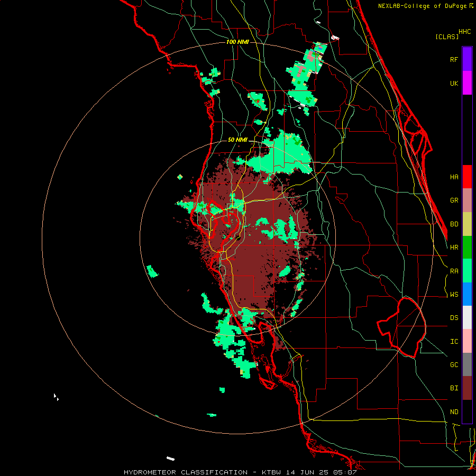Screen dimensions: 476x476
Task: Click the purple RF color swatch
Action: [467, 59]
